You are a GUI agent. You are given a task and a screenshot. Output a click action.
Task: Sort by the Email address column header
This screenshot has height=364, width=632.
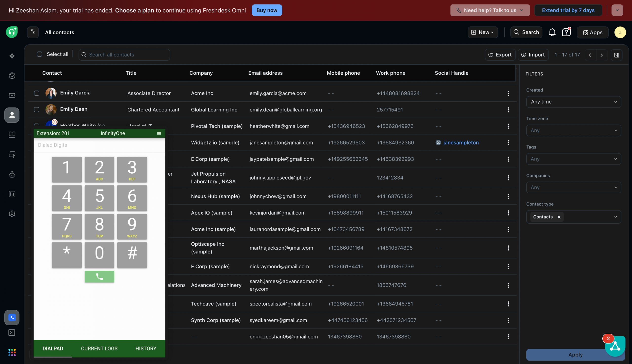265,73
